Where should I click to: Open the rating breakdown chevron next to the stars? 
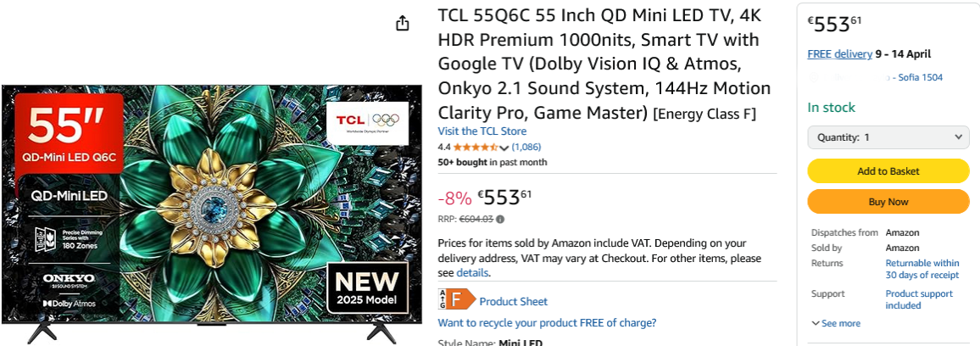pyautogui.click(x=504, y=148)
